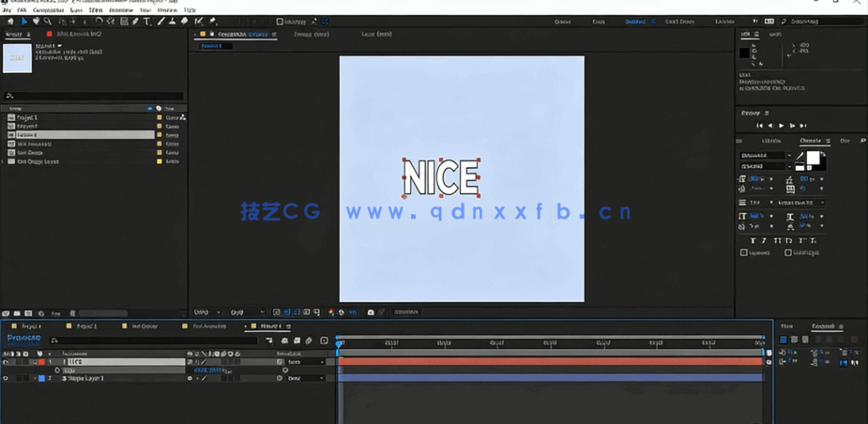Select the Zoom magnifier tool
Viewport: 868px width, 424px height.
pyautogui.click(x=48, y=22)
